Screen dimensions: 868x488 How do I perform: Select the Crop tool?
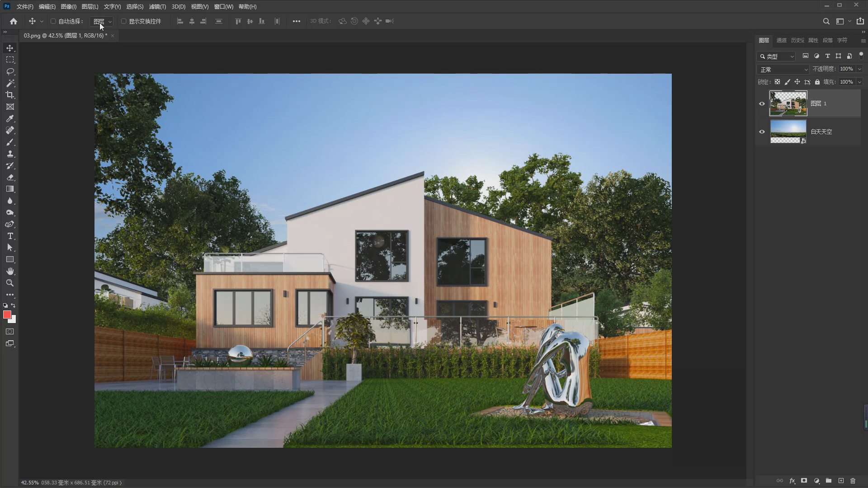(10, 95)
